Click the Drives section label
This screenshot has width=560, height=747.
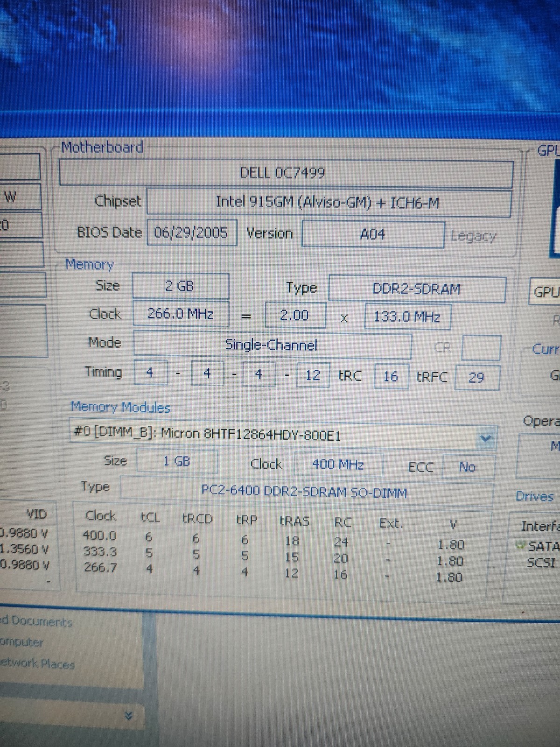[x=534, y=496]
